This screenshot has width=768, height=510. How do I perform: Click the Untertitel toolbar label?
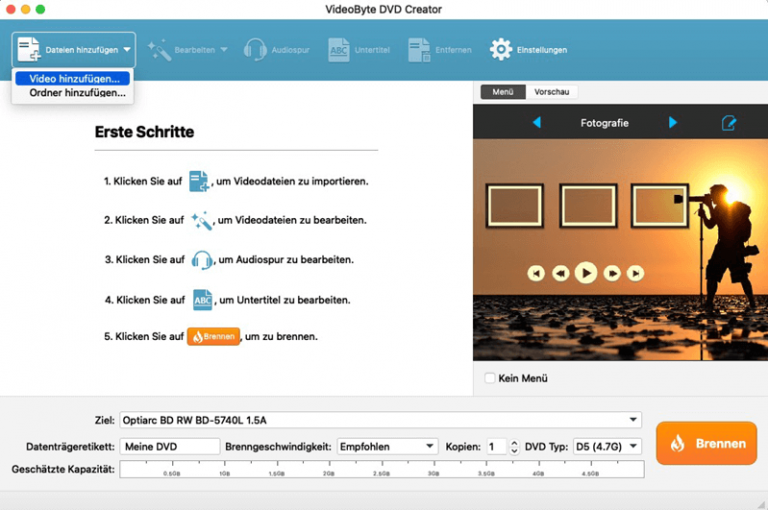point(372,50)
